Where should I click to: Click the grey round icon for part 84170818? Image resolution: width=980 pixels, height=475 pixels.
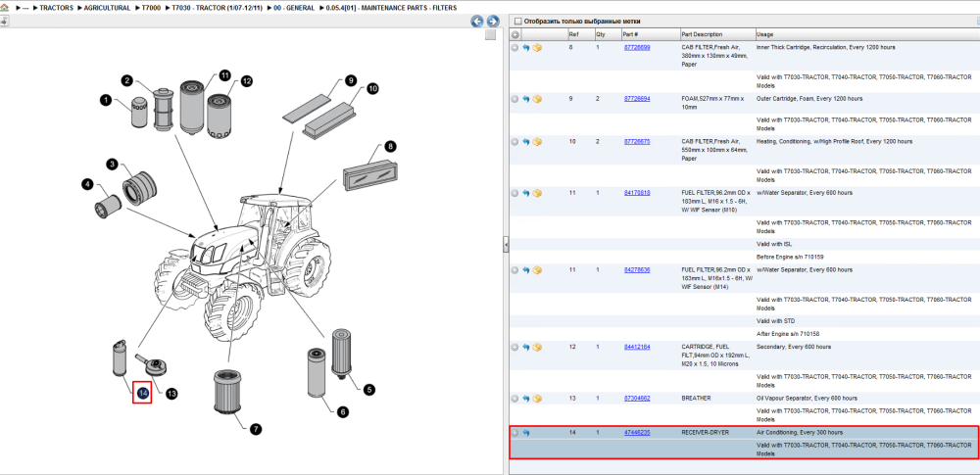(x=514, y=193)
